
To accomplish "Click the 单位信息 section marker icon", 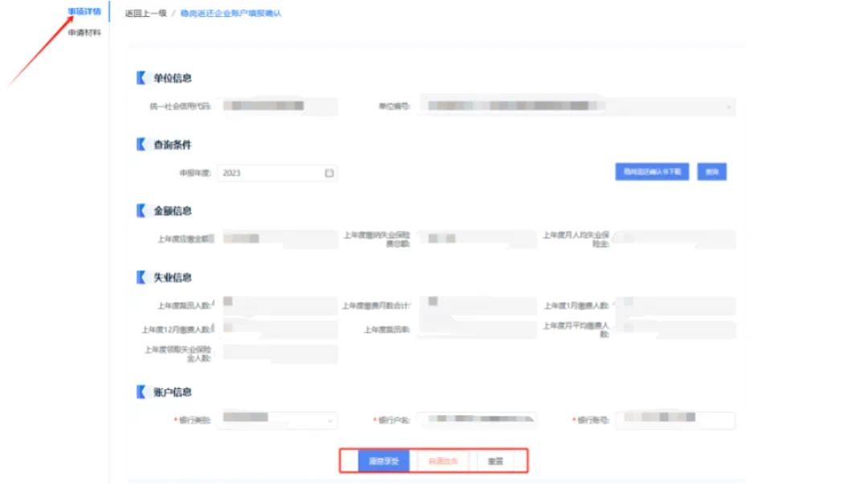I will [x=141, y=78].
